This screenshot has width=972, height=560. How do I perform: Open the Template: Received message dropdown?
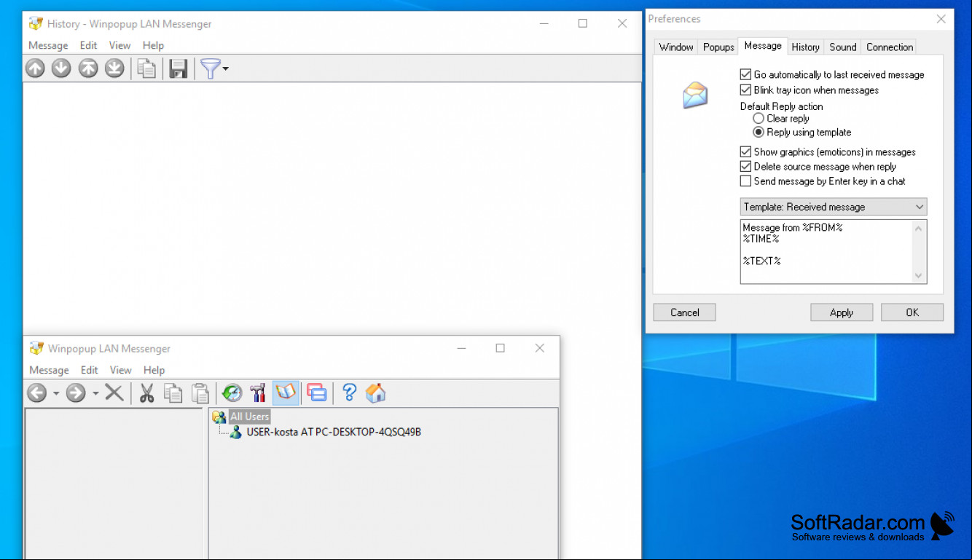point(834,207)
